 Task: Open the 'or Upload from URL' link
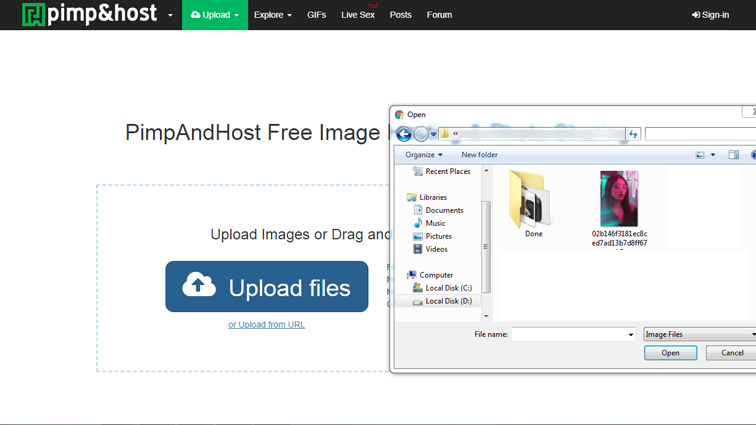pos(267,325)
